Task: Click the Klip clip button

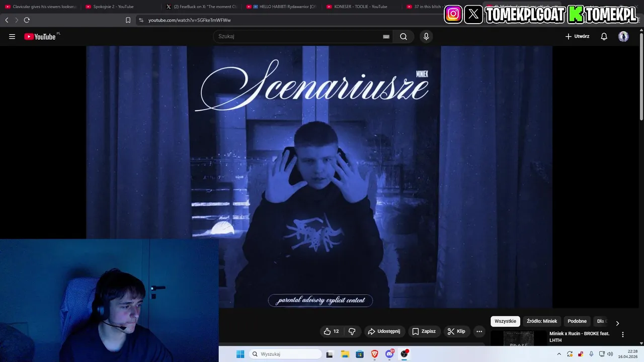Action: (456, 331)
